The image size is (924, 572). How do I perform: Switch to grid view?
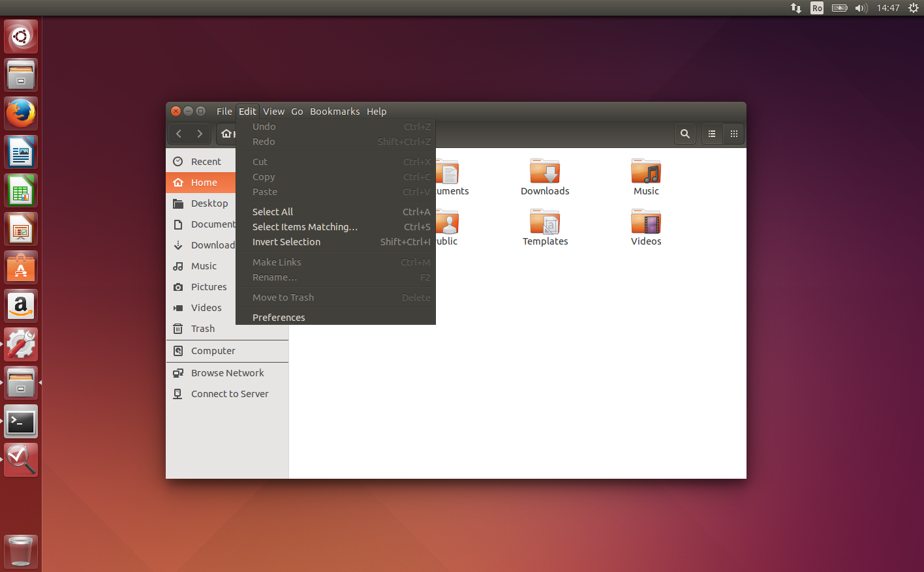pyautogui.click(x=733, y=134)
